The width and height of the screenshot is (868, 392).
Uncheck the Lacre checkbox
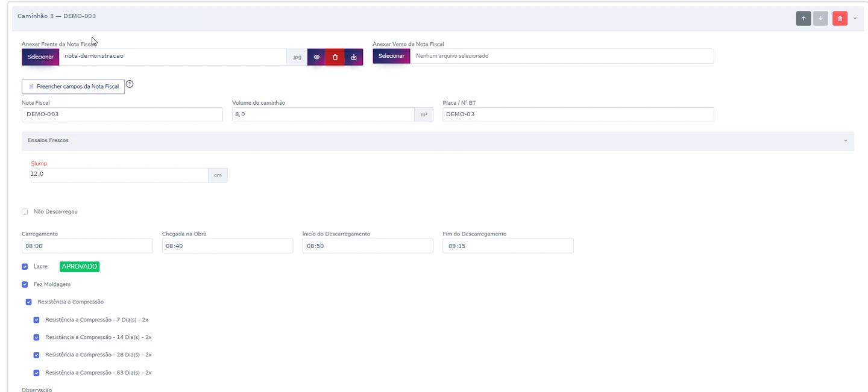pos(25,266)
